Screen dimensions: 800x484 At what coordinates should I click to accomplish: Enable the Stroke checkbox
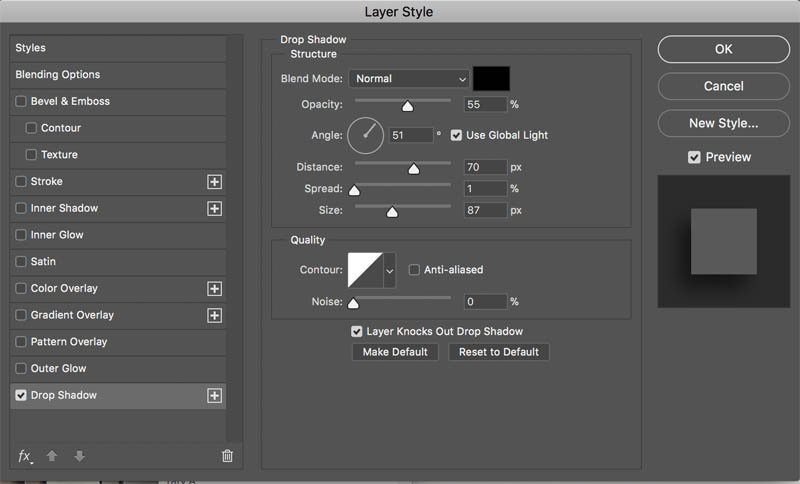(x=21, y=181)
